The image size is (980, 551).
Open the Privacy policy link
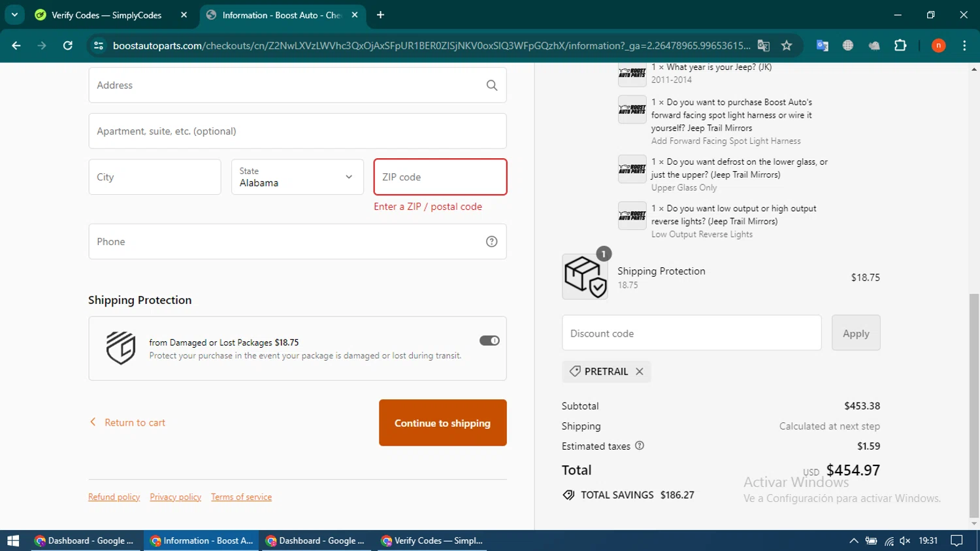click(x=176, y=497)
